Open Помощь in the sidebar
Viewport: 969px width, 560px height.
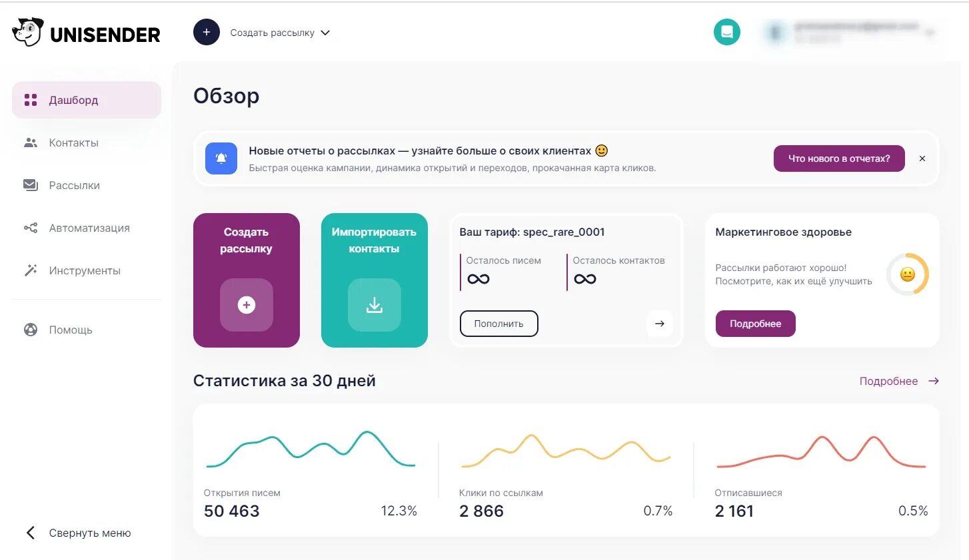pos(87,330)
